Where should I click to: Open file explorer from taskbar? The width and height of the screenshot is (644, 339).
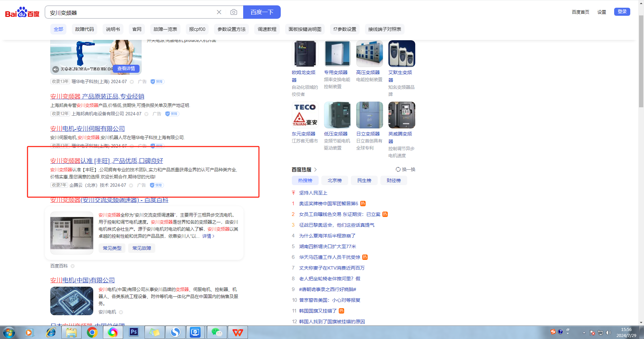pyautogui.click(x=71, y=332)
